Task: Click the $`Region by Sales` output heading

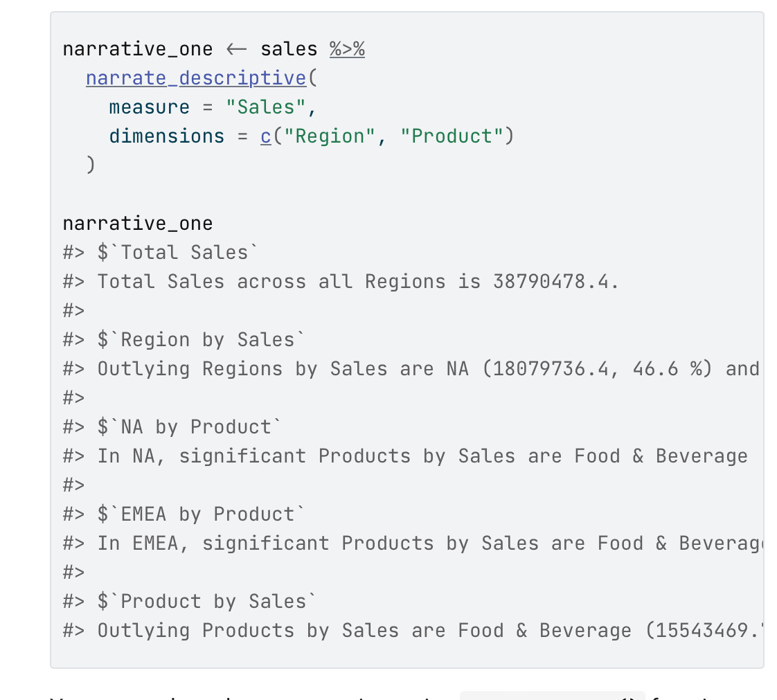Action: (202, 340)
